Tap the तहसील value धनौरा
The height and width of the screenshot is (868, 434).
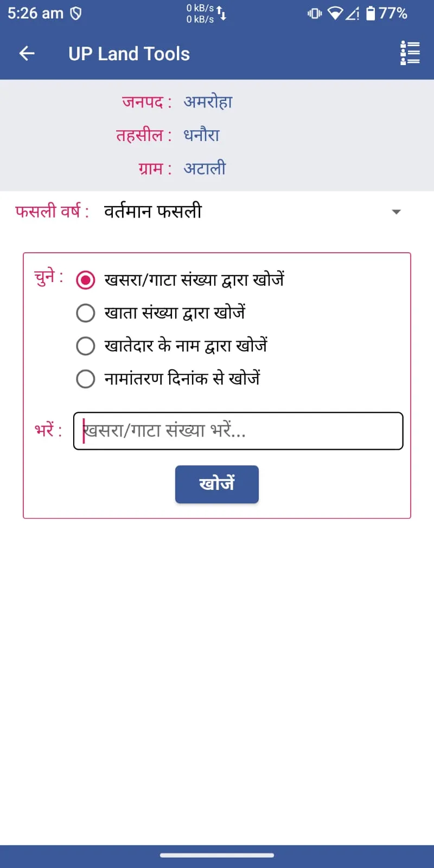(x=201, y=135)
